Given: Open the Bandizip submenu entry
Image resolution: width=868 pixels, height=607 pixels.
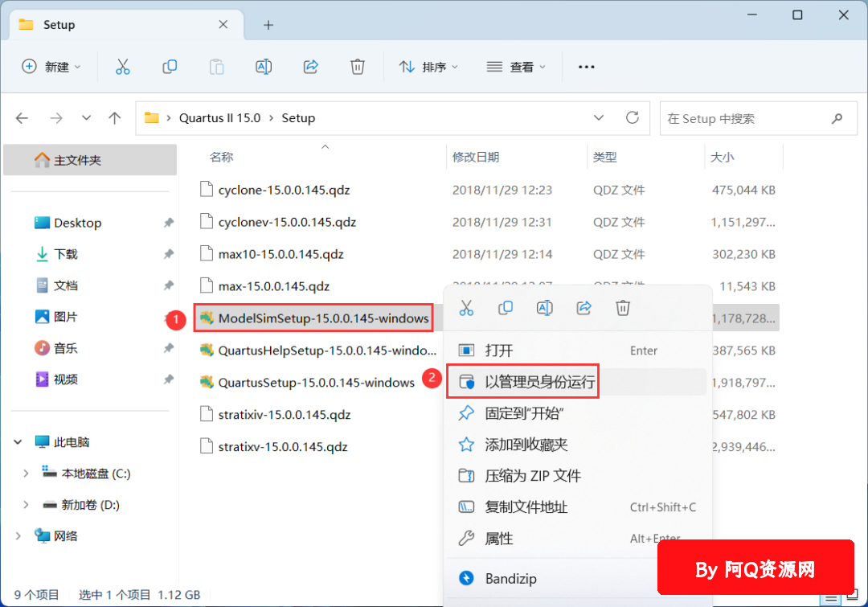Looking at the screenshot, I should coord(577,579).
